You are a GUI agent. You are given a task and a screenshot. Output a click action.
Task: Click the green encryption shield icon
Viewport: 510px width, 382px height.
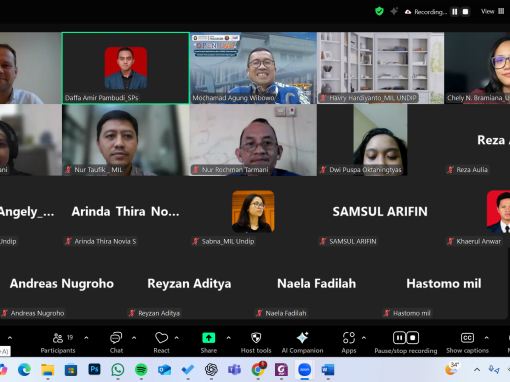click(x=379, y=11)
